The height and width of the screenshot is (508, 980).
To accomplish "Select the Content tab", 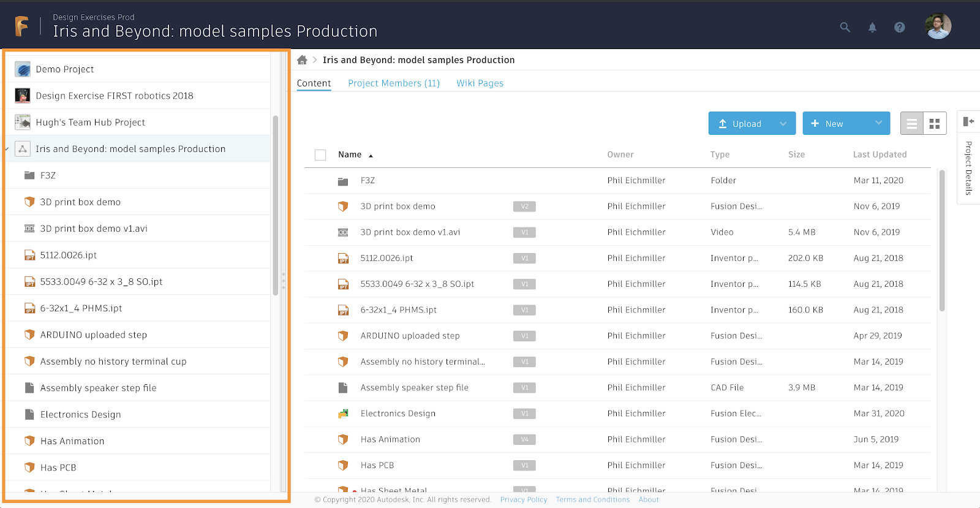I will (x=314, y=83).
